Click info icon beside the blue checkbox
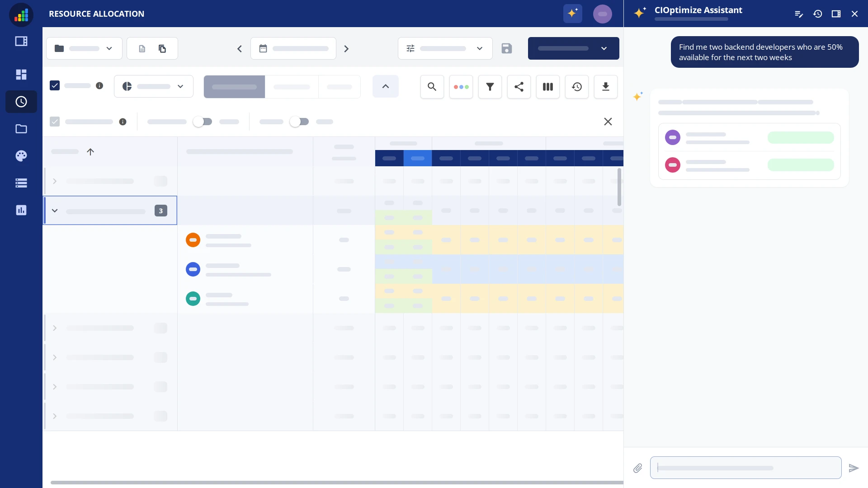This screenshot has width=868, height=488. coord(99,86)
